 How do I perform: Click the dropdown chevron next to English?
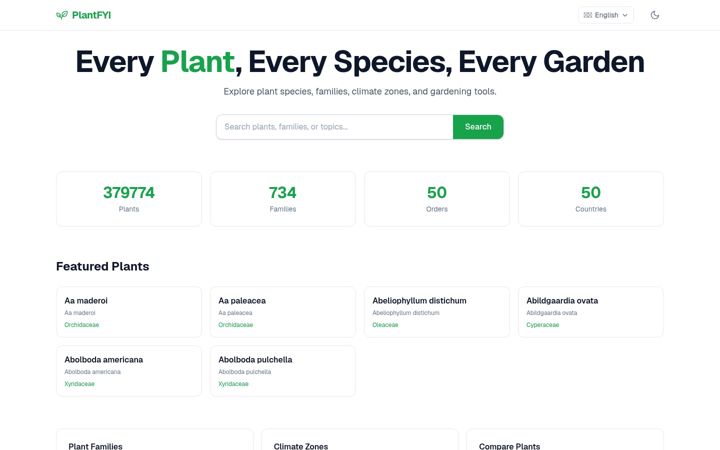(625, 15)
